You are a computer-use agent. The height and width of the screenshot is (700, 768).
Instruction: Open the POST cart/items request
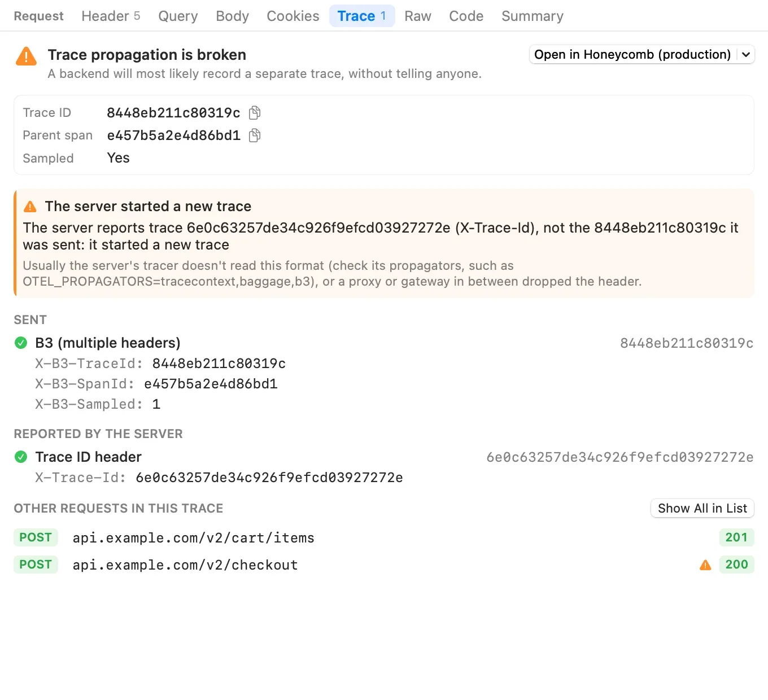(384, 537)
